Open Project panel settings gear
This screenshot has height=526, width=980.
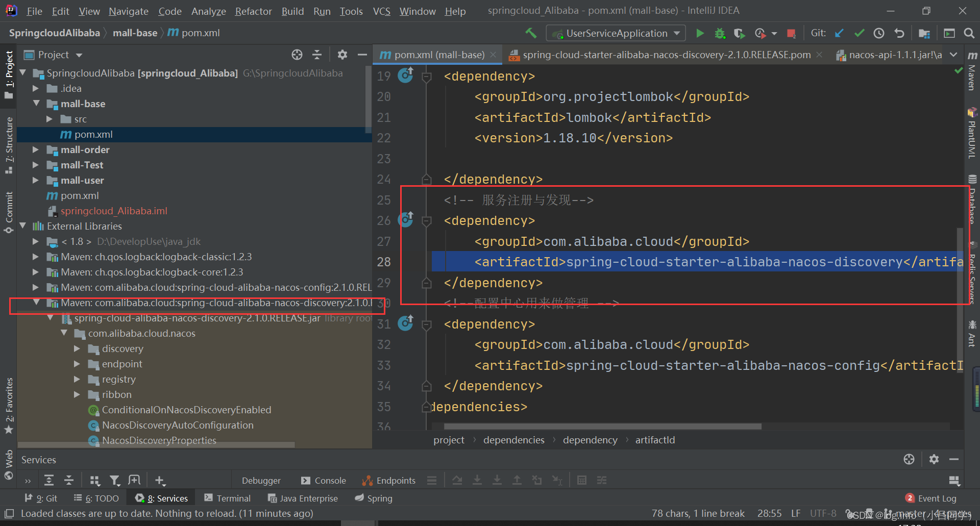pos(342,55)
